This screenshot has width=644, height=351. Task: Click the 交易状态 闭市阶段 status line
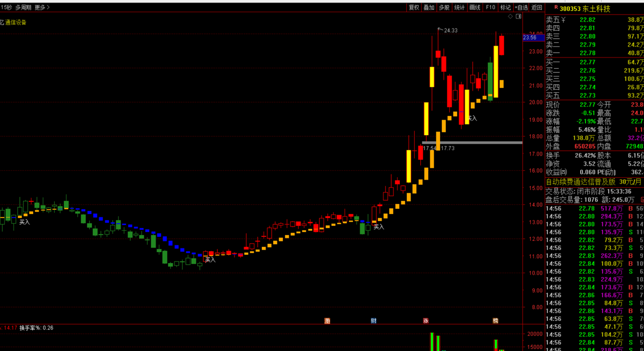[x=588, y=191]
